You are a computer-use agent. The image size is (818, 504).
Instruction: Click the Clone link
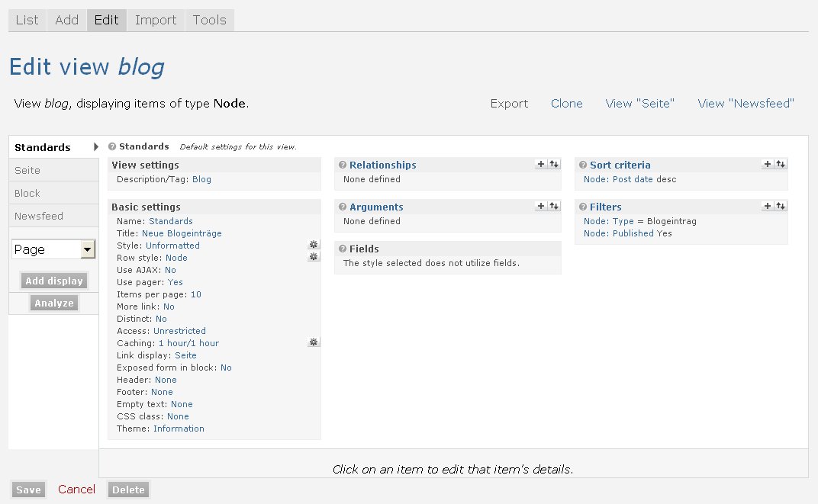tap(566, 104)
